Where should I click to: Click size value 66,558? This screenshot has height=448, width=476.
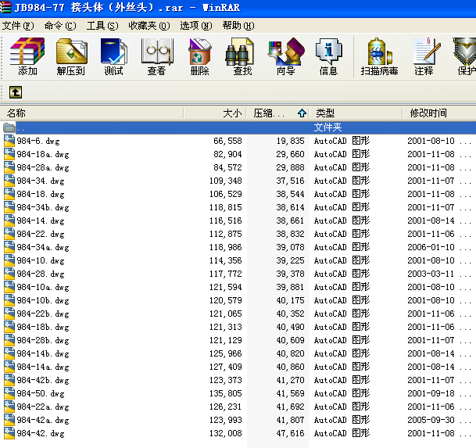227,141
